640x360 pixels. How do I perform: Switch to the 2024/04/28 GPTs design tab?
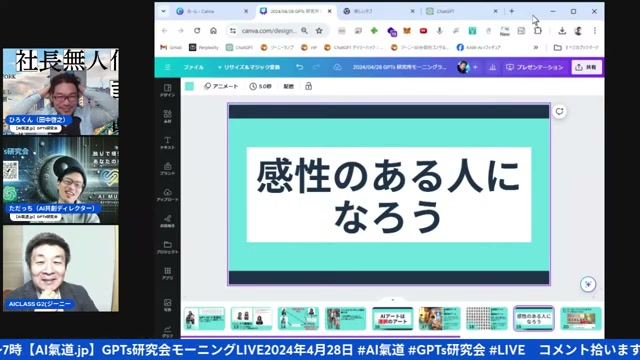pos(296,11)
